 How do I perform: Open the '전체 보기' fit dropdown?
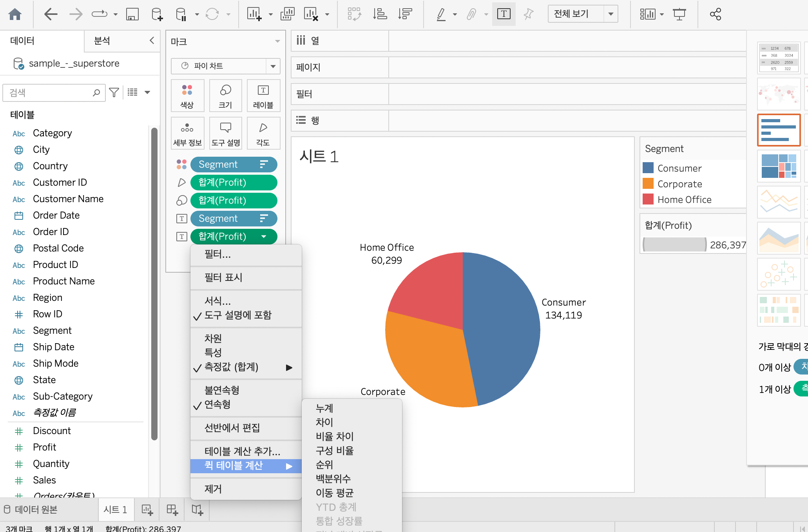(611, 14)
